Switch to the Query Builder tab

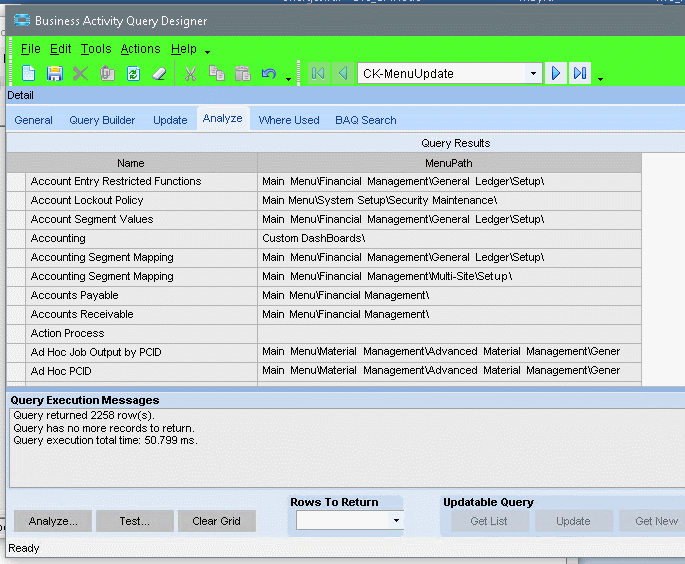(x=102, y=120)
